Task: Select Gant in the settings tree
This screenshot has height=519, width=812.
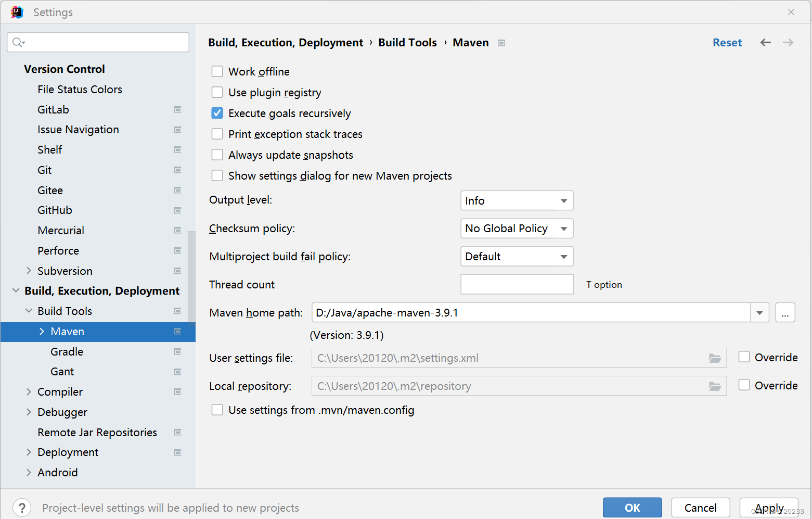Action: pos(62,372)
